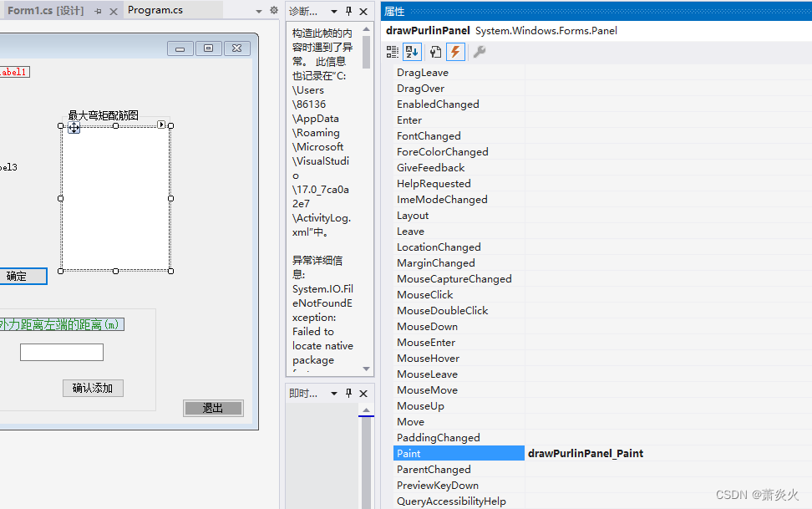The image size is (812, 509).
Task: Switch to Events view via lightning bolt icon
Action: click(455, 51)
